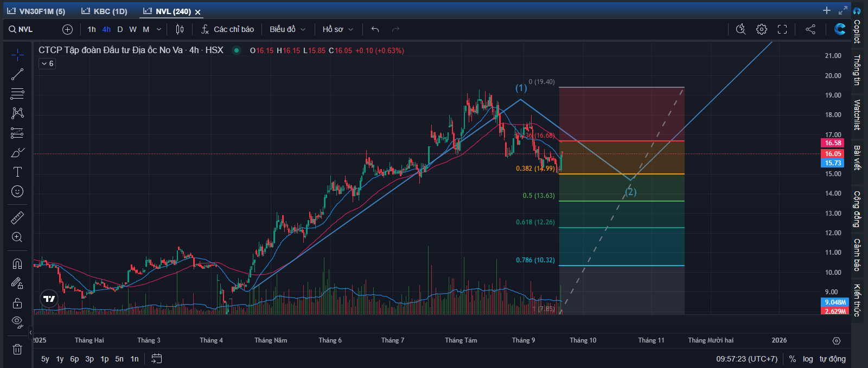Screen dimensions: 868x368
Task: Delete drawings with the trash icon
Action: 17,349
